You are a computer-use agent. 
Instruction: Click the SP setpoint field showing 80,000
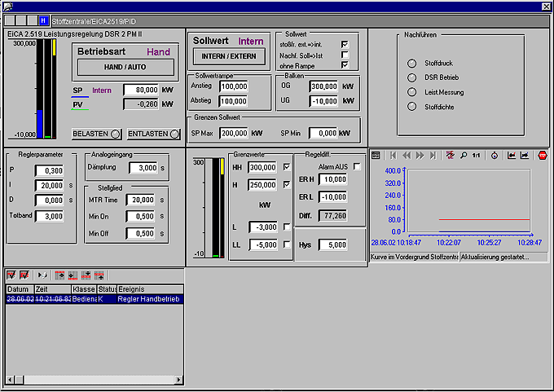coord(141,90)
